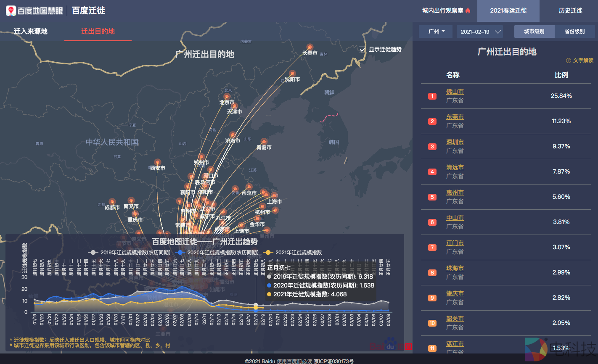The image size is (598, 364).
Task: Click the question mark icon beside 文字解读
Action: [x=569, y=61]
